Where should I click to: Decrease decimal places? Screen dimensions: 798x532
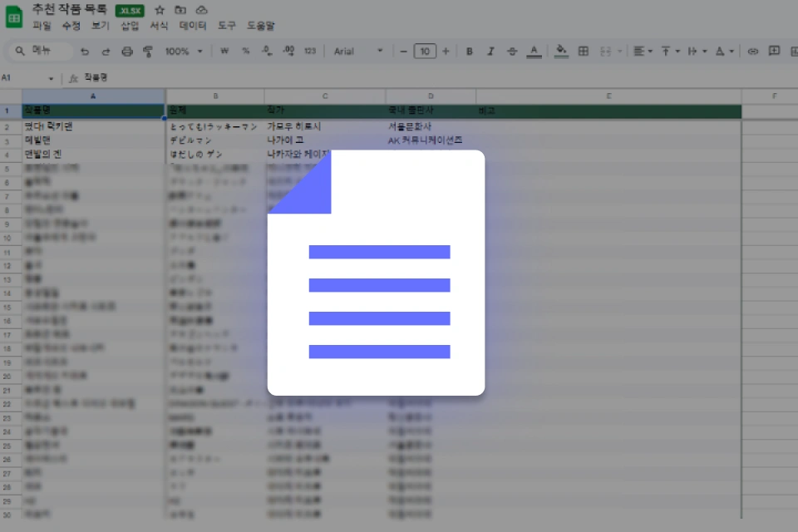tap(267, 52)
